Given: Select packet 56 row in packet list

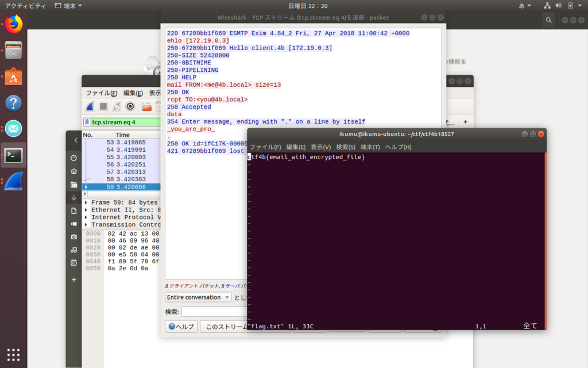Looking at the screenshot, I should tap(122, 164).
